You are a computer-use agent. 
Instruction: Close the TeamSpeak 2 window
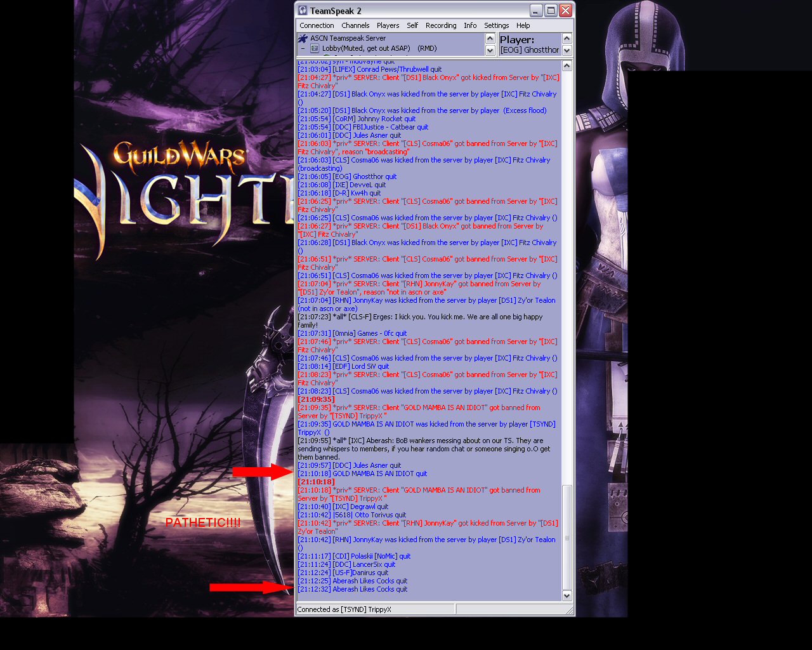tap(565, 11)
